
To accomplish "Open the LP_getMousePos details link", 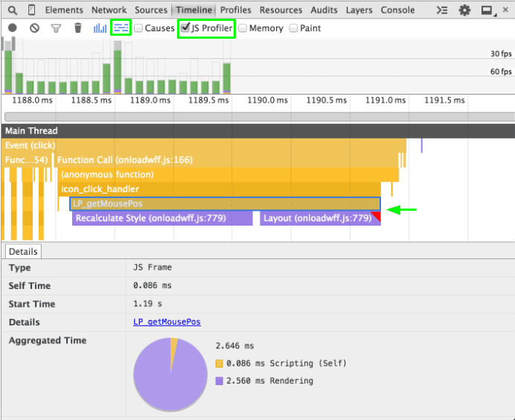I will (167, 322).
